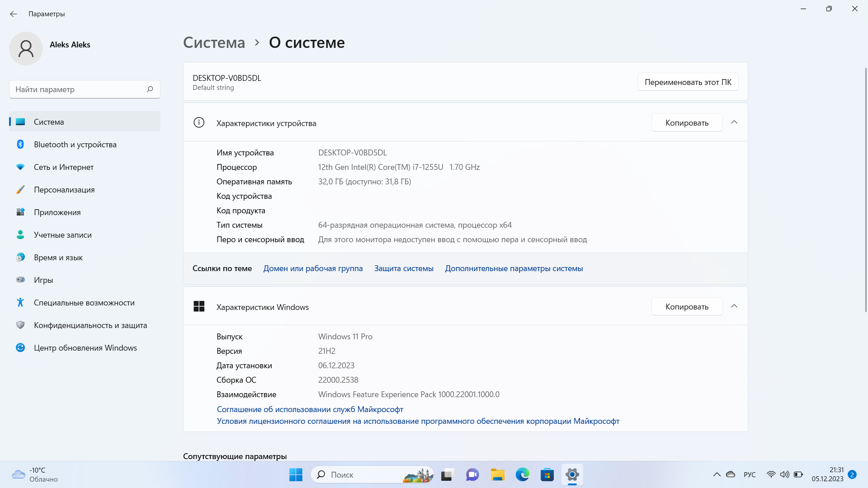Image resolution: width=868 pixels, height=488 pixels.
Task: Open Время и язык in the sidebar
Action: click(x=58, y=257)
